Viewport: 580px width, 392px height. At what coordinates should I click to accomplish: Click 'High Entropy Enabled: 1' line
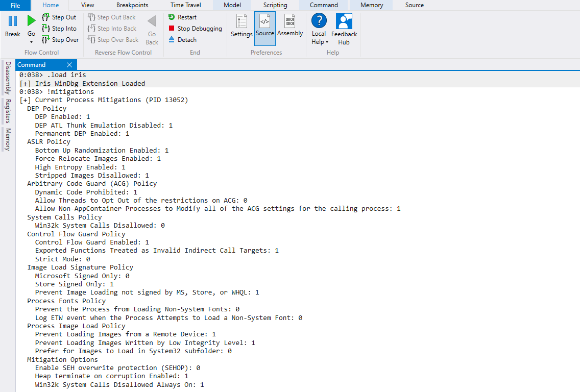pos(80,167)
